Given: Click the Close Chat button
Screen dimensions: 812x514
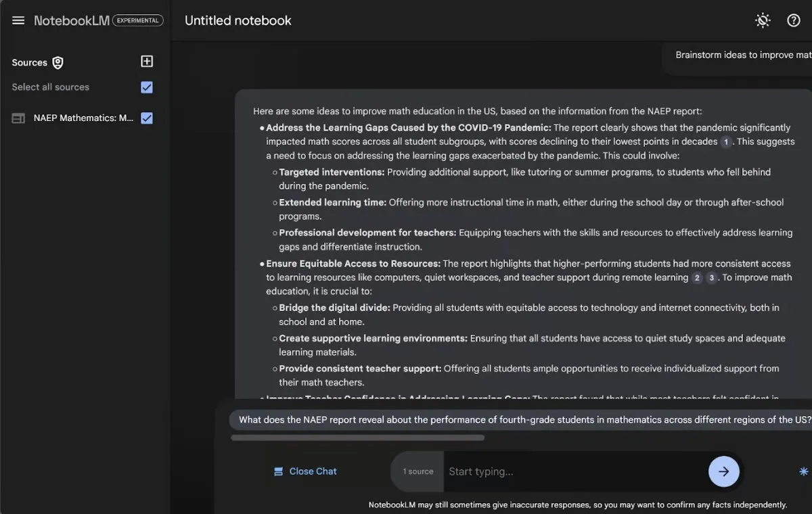Looking at the screenshot, I should [x=305, y=471].
